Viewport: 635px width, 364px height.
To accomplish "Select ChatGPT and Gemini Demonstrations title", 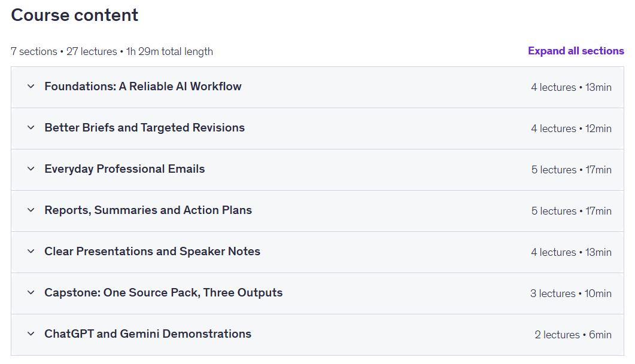I will click(x=148, y=334).
